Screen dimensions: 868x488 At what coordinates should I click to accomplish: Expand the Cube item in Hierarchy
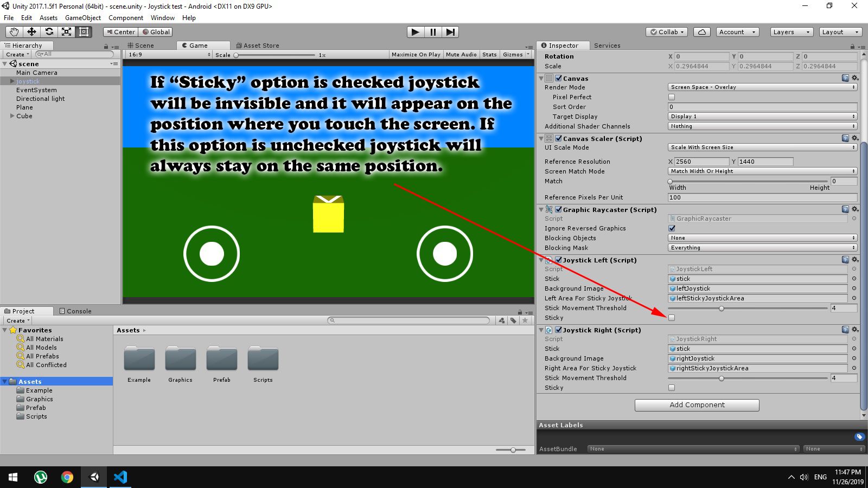12,116
